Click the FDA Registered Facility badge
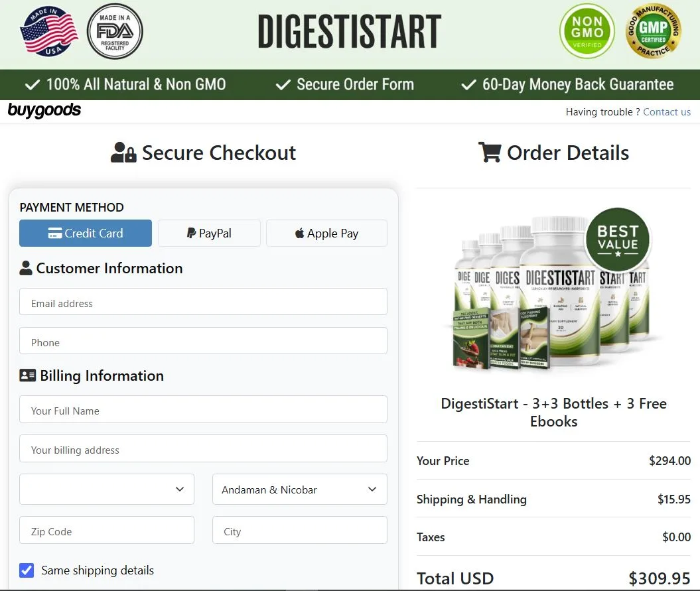Screen dimensions: 700x591 tap(115, 31)
